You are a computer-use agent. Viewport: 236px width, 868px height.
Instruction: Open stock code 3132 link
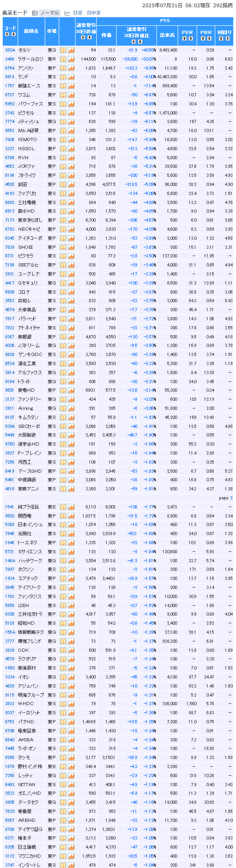(10, 856)
